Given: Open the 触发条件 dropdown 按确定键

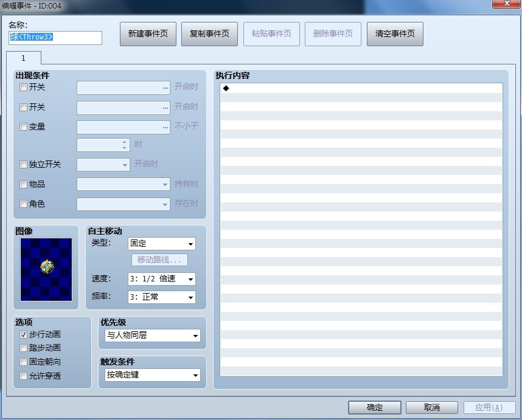Looking at the screenshot, I should pyautogui.click(x=153, y=375).
